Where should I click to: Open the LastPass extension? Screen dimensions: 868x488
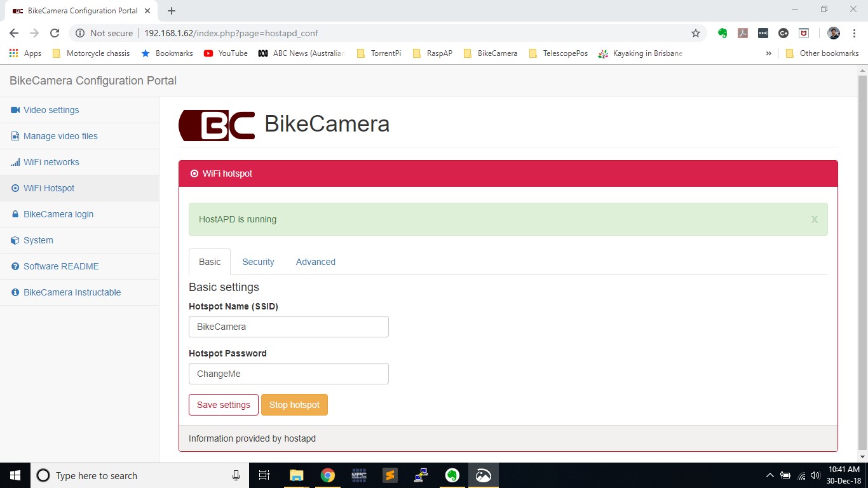coord(763,33)
